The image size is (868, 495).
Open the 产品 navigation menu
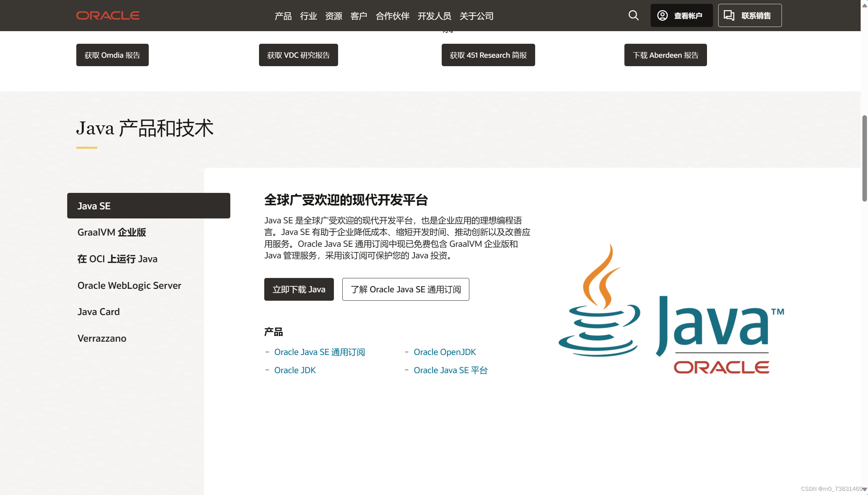[x=283, y=16]
